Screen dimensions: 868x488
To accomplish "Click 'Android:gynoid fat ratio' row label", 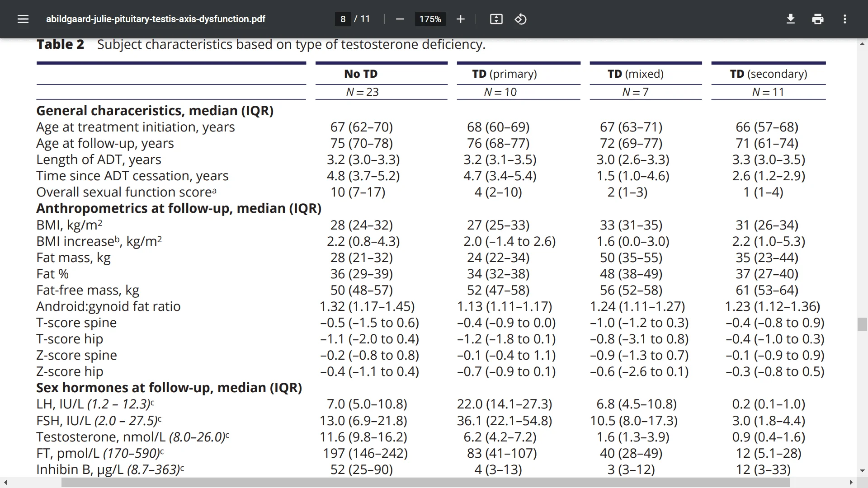I will coord(108,306).
